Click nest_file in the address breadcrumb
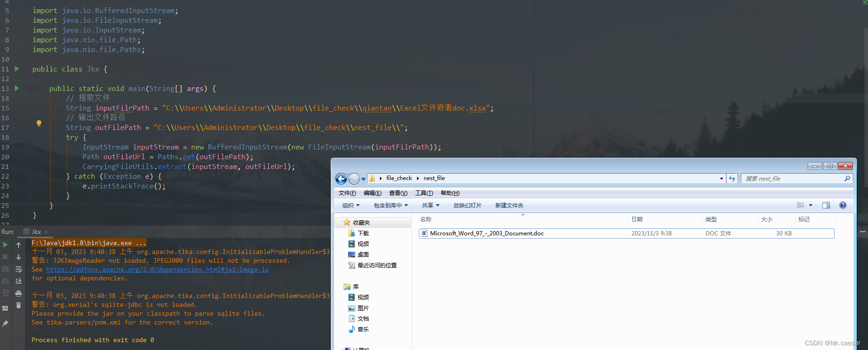The width and height of the screenshot is (868, 350). (434, 178)
